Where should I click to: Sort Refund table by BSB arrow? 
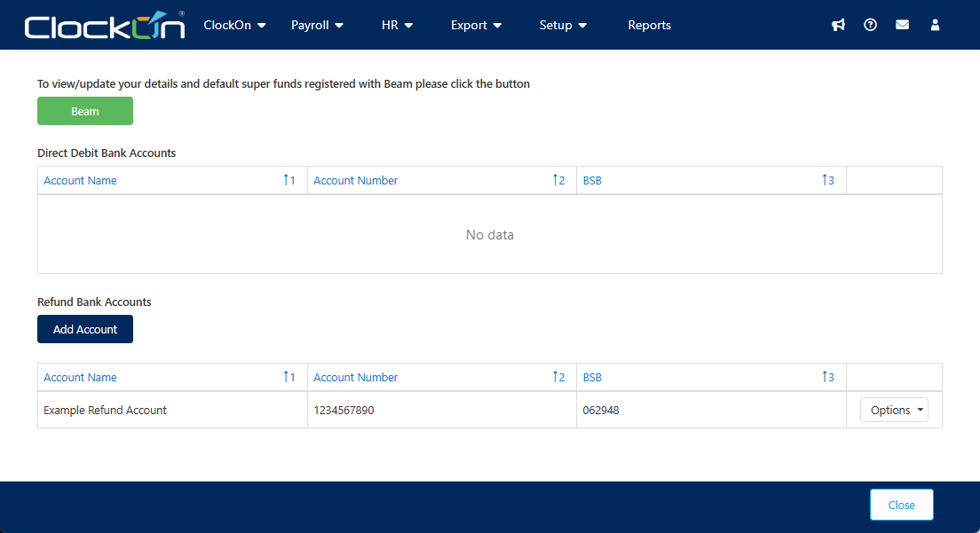(829, 377)
